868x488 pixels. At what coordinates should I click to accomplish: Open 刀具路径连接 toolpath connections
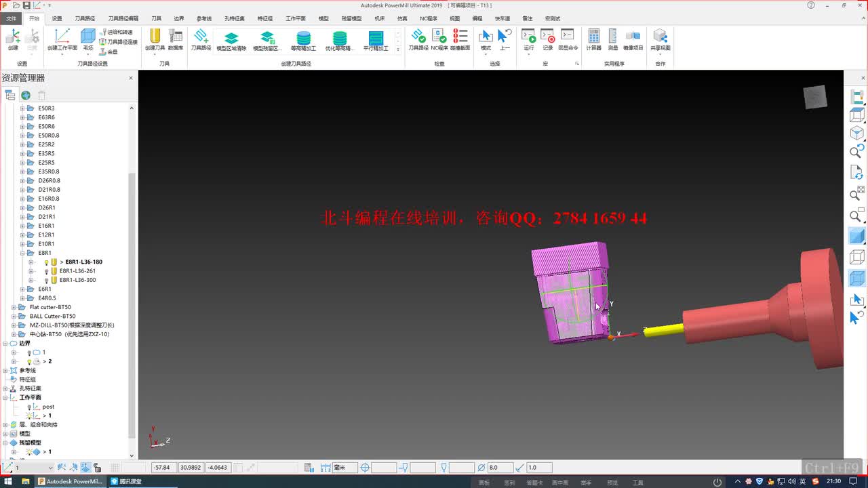point(118,41)
